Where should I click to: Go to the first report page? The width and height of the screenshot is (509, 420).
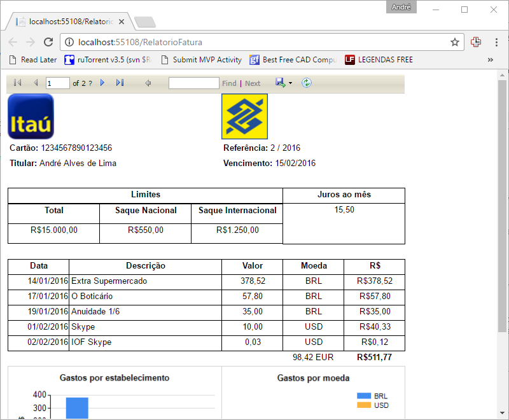click(17, 83)
